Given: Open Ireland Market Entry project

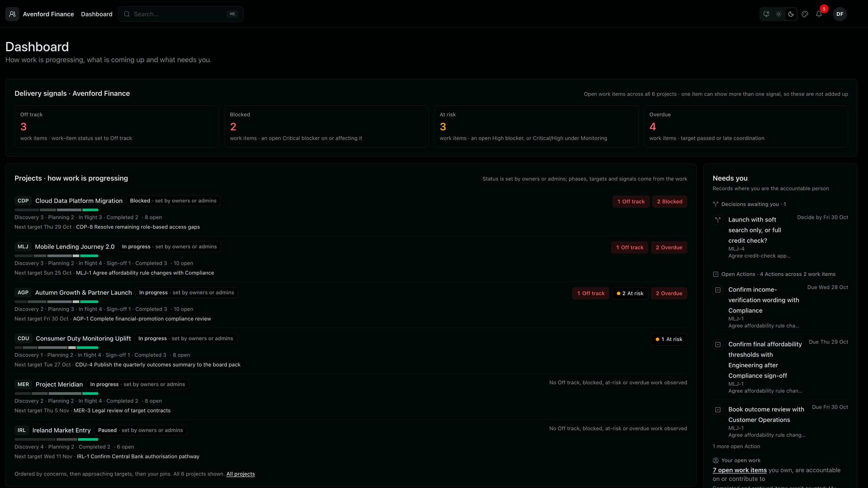Looking at the screenshot, I should pos(61,430).
